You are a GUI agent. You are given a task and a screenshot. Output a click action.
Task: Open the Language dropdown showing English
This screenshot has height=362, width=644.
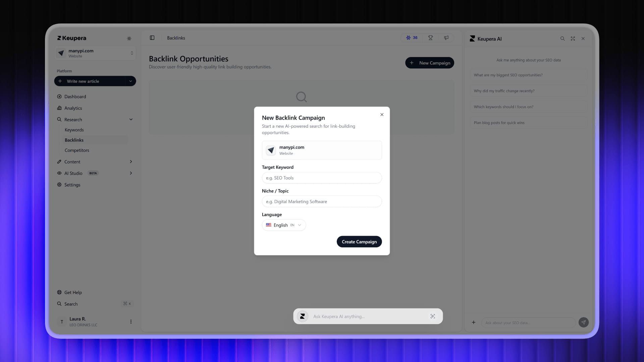[x=284, y=225]
